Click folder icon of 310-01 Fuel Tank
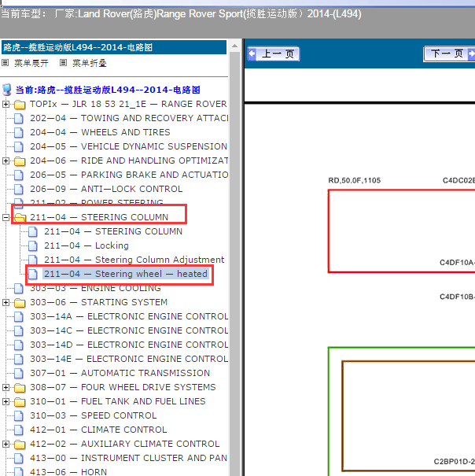The height and width of the screenshot is (476, 475). click(x=20, y=402)
